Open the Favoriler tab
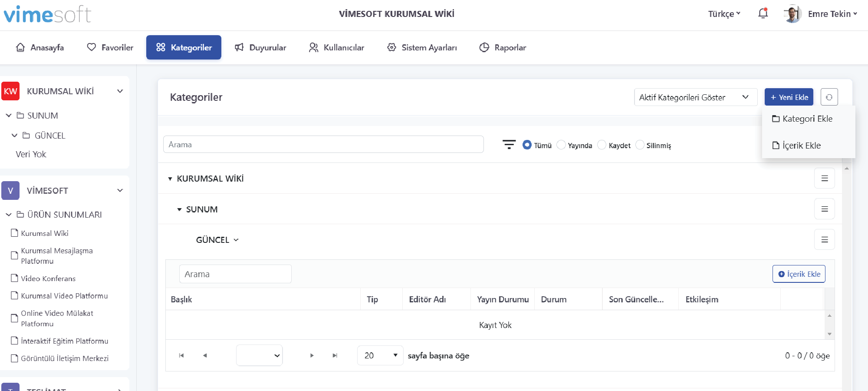This screenshot has height=391, width=868. (110, 47)
